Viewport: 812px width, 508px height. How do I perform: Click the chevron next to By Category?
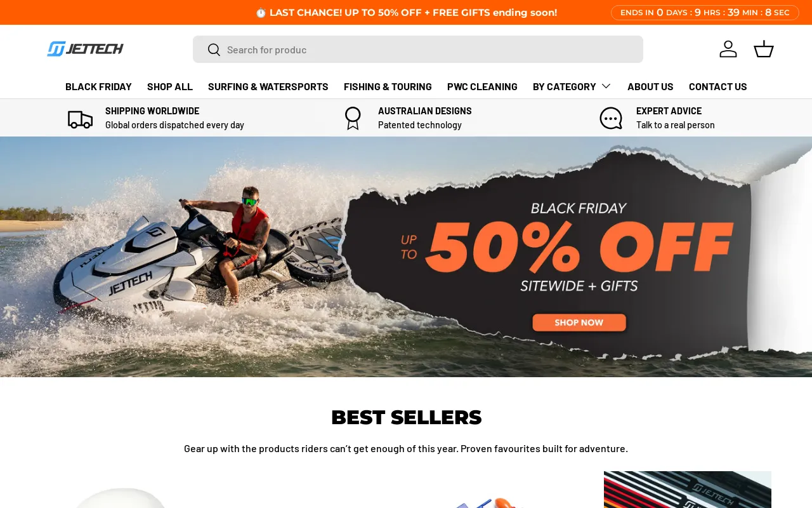click(606, 86)
